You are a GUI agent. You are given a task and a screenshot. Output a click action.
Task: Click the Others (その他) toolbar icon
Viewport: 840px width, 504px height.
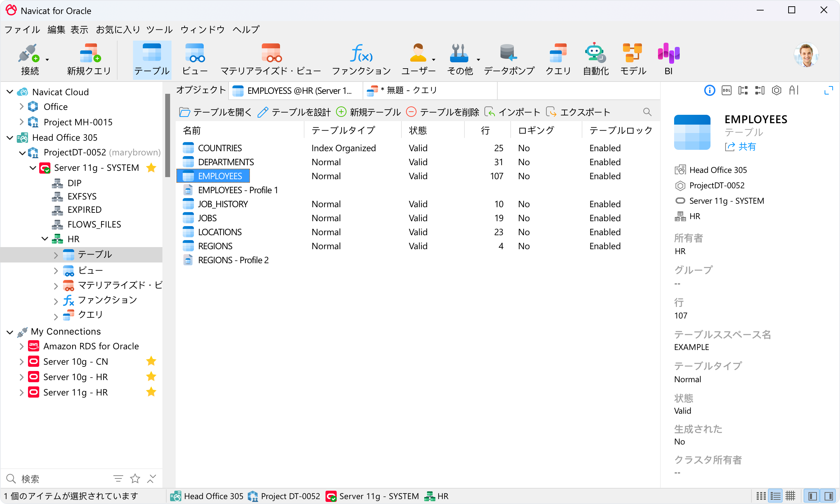(x=460, y=59)
